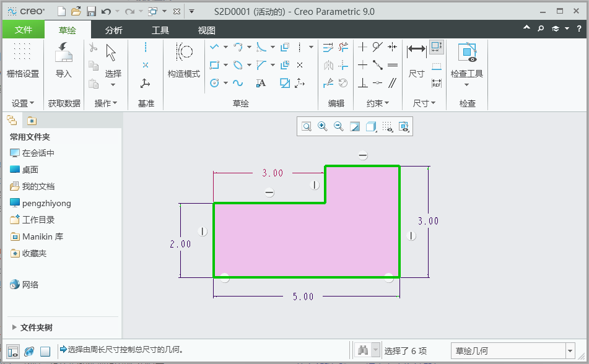The height and width of the screenshot is (364, 589).
Task: Select the circle sketch tool
Action: tap(214, 83)
